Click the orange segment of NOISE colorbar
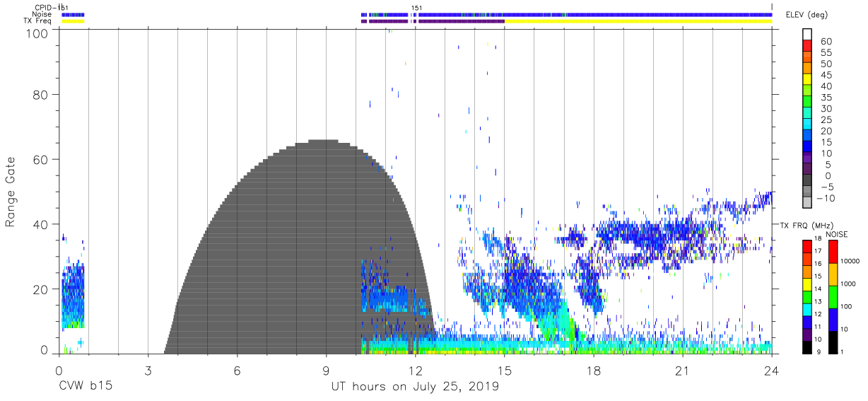Screen dimensions: 868x401 833,274
